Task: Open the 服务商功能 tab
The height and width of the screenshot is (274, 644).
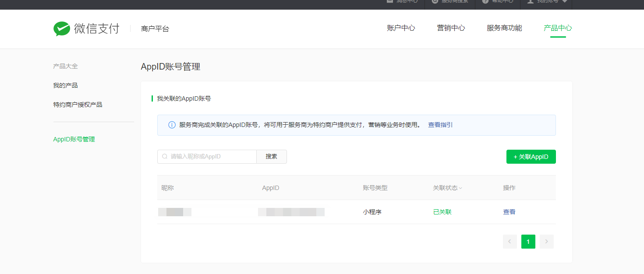Action: 504,28
